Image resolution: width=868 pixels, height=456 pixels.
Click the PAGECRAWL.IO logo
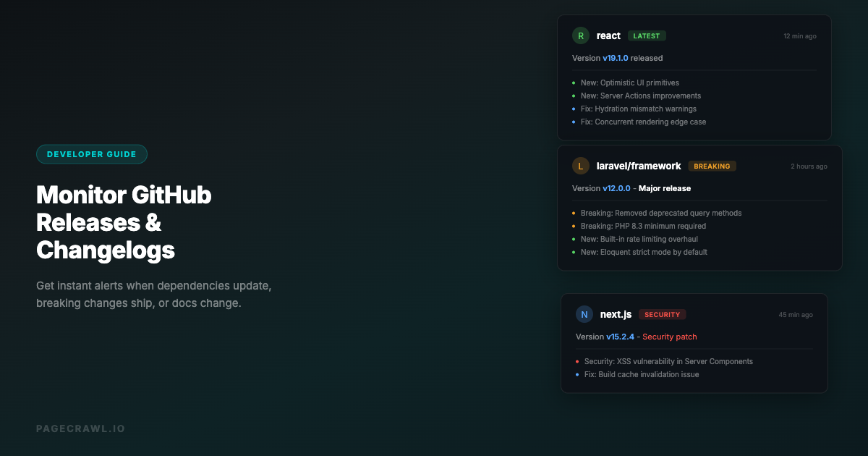(80, 428)
